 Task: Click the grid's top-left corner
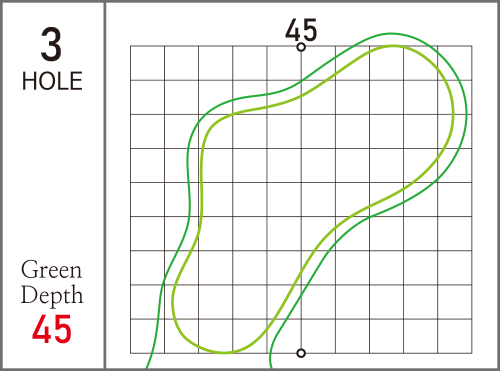[130, 46]
